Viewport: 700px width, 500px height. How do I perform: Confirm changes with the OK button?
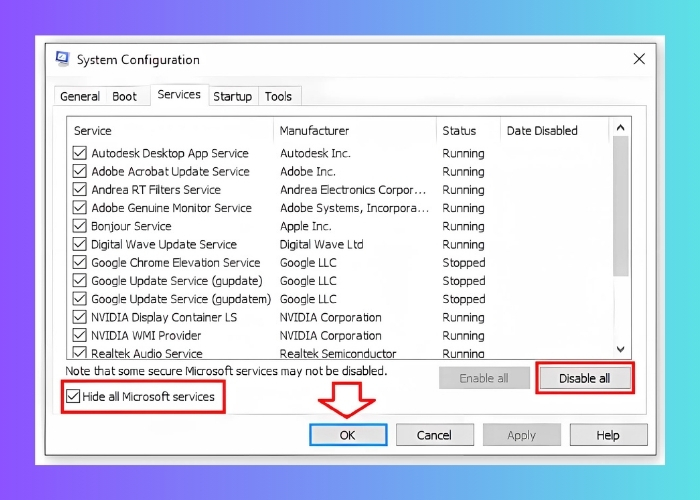point(347,435)
